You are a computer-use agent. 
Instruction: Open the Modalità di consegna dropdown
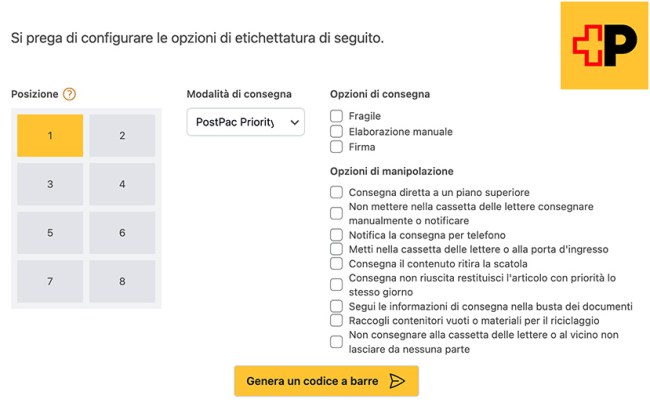point(246,122)
